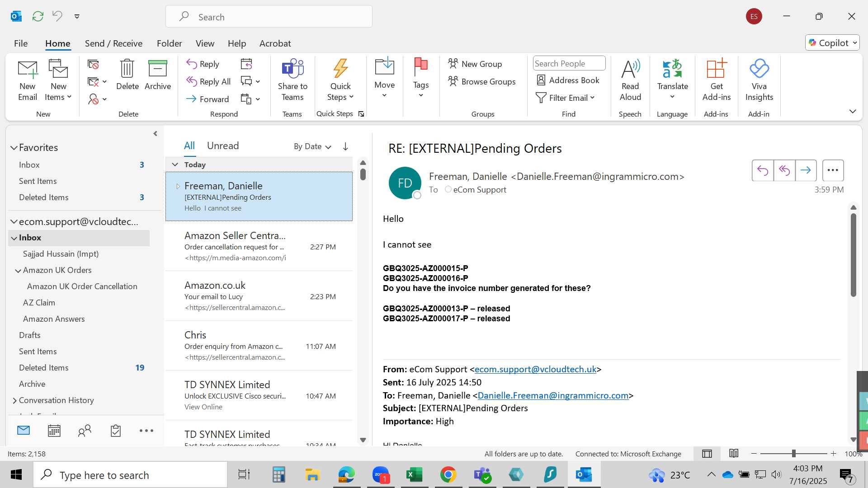Show only Unread messages
868x488 pixels.
coord(223,145)
